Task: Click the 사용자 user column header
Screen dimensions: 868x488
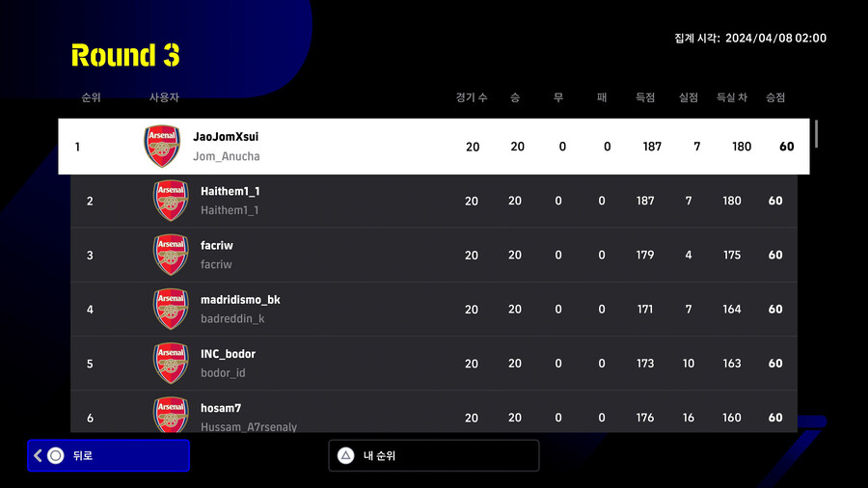Action: coord(164,97)
